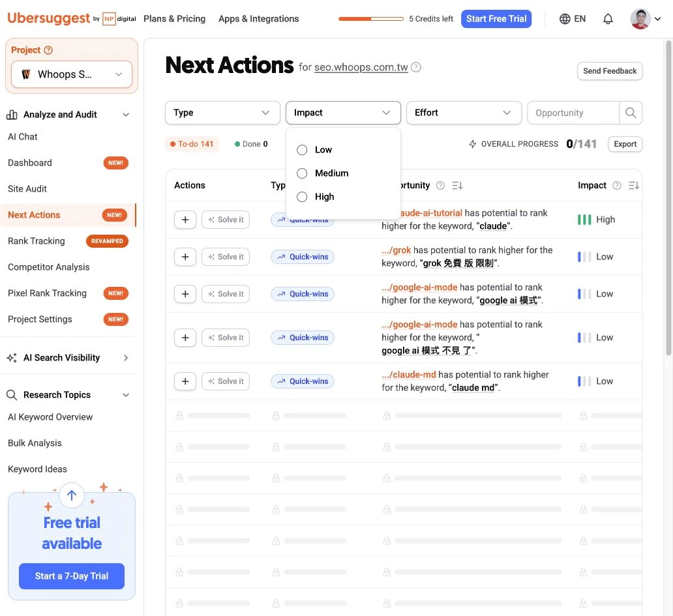
Task: Click the Opportunity search input field
Action: point(573,113)
